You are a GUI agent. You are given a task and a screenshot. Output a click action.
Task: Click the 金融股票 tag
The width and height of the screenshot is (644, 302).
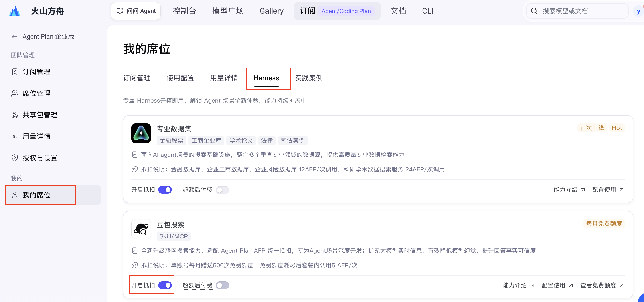point(172,140)
